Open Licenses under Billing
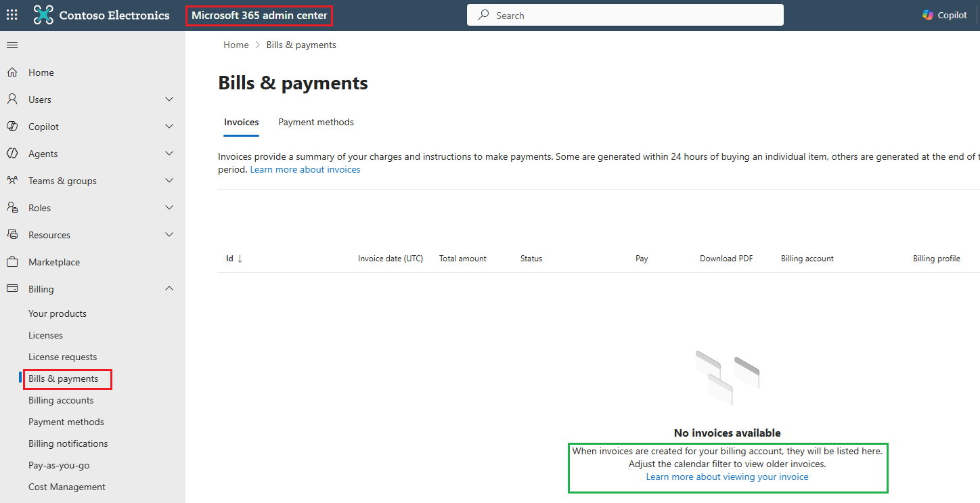 [45, 335]
